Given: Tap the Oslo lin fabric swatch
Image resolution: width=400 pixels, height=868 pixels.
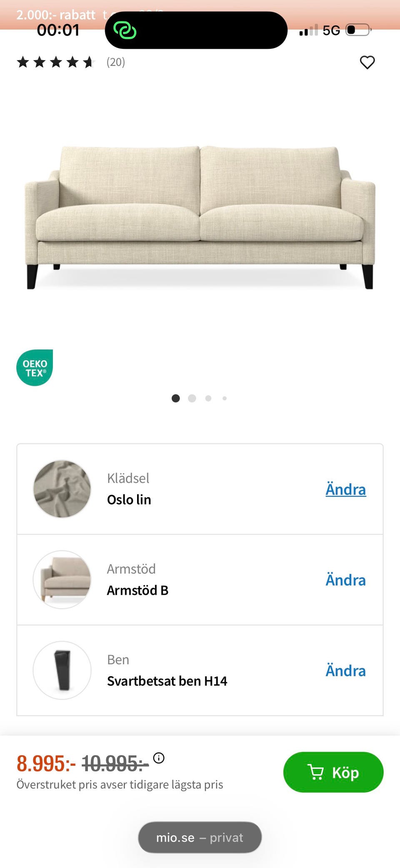Looking at the screenshot, I should (x=62, y=489).
